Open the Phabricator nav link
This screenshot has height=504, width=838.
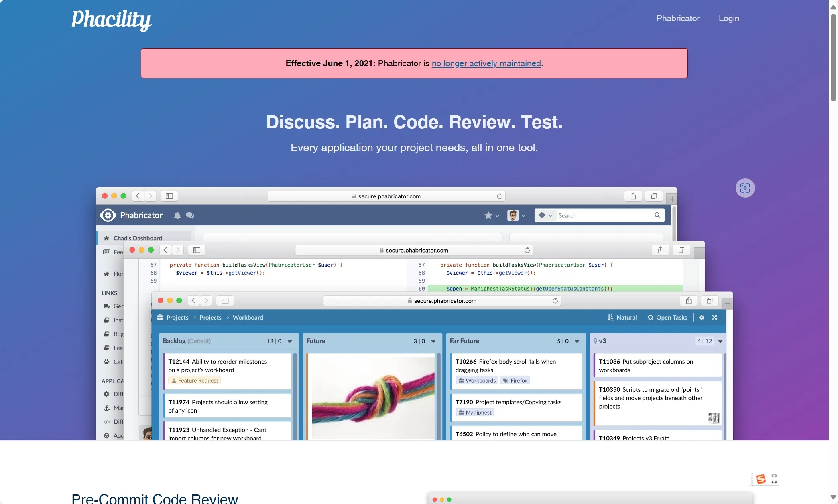(x=678, y=18)
